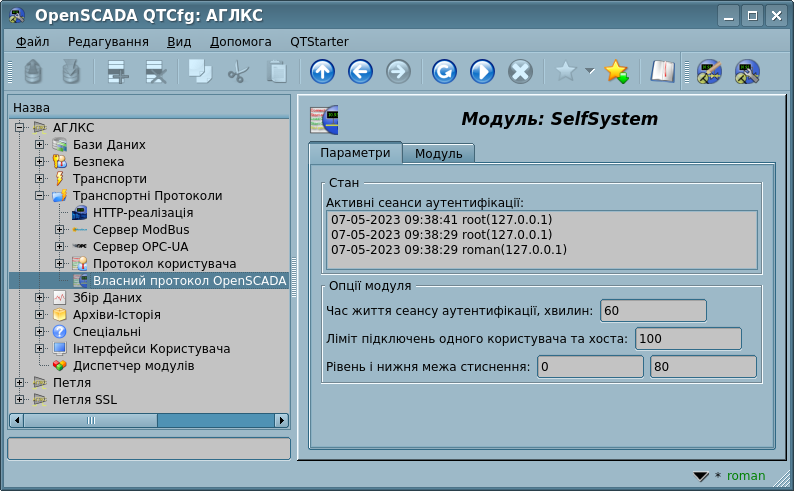The width and height of the screenshot is (794, 491).
Task: Click the session lifetime field showing 60
Action: click(653, 311)
